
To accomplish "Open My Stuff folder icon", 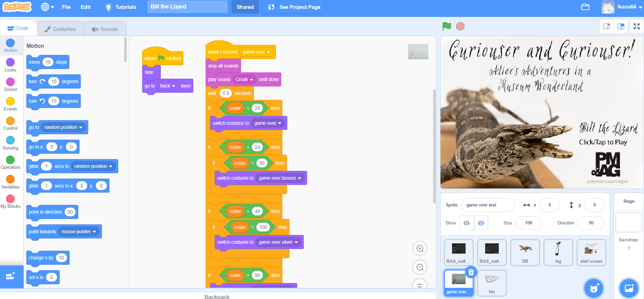I will pos(585,7).
